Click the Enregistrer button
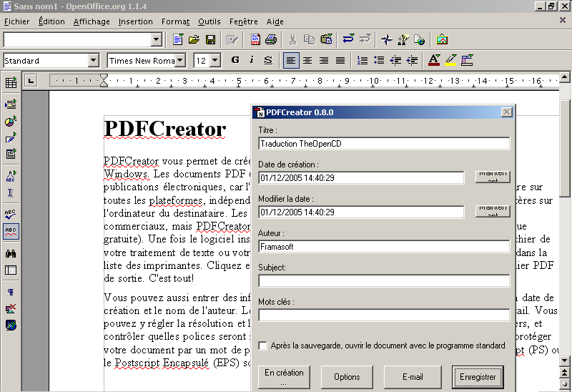This screenshot has width=572, height=392. (478, 377)
